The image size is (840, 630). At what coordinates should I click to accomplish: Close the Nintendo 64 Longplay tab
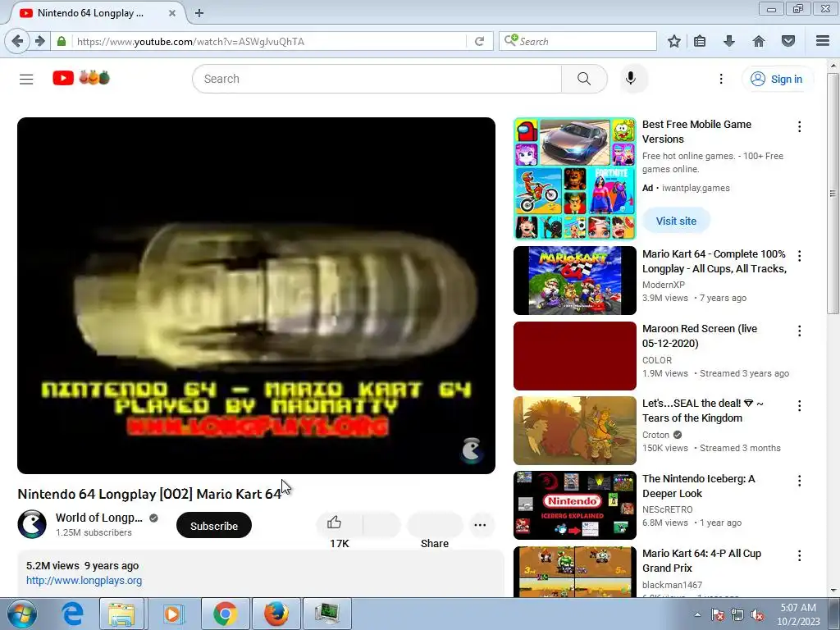[x=172, y=13]
